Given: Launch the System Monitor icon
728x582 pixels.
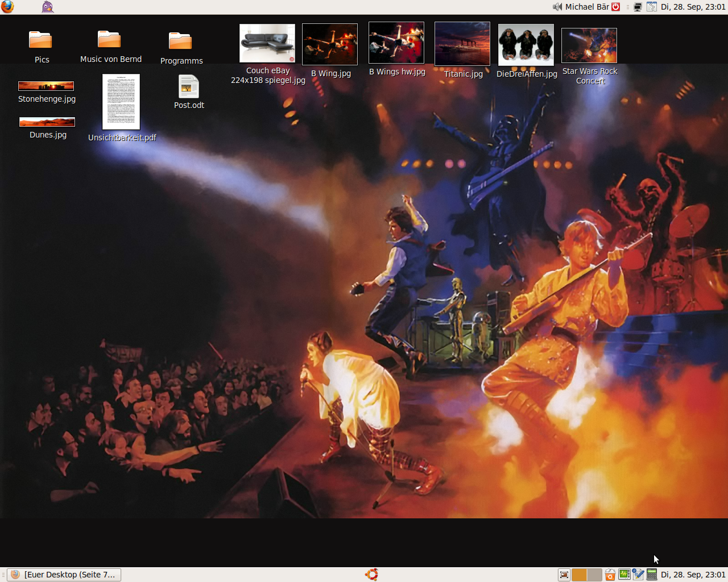Looking at the screenshot, I should click(x=624, y=575).
